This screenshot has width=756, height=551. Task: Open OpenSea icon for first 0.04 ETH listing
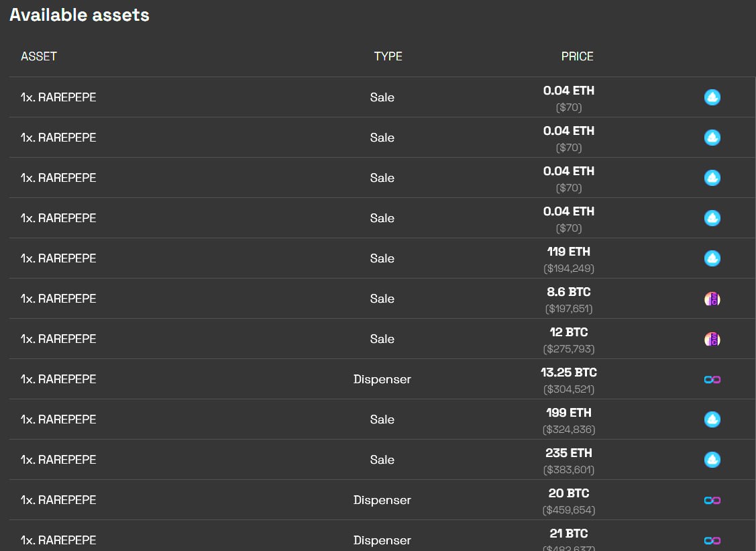pyautogui.click(x=712, y=97)
